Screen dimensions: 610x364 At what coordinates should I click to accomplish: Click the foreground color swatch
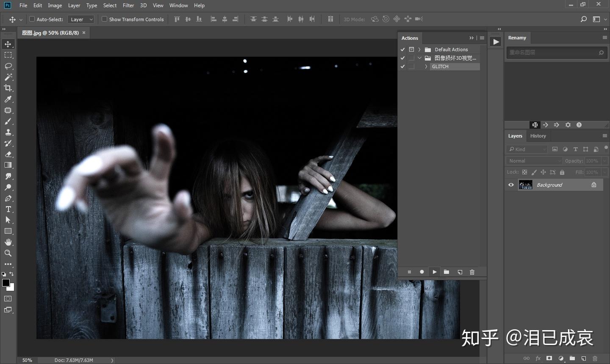tap(6, 283)
